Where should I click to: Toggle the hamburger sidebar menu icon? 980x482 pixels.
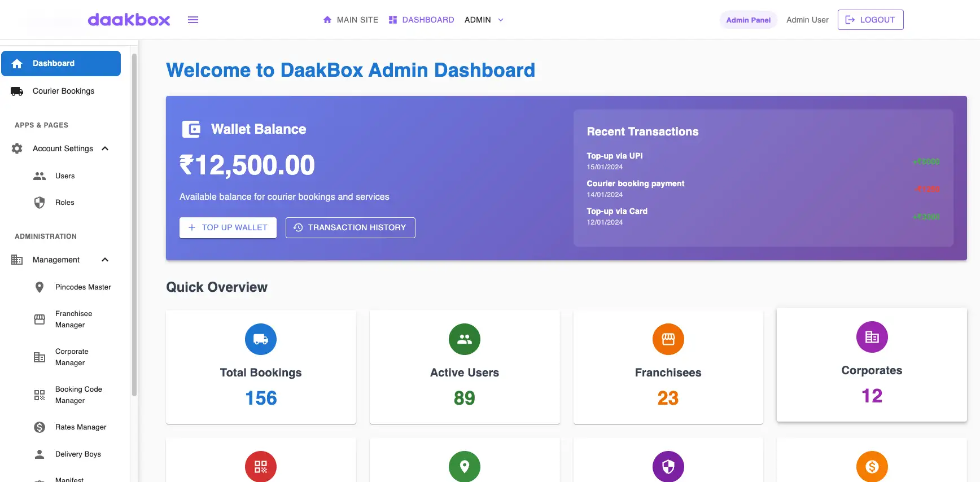tap(193, 20)
